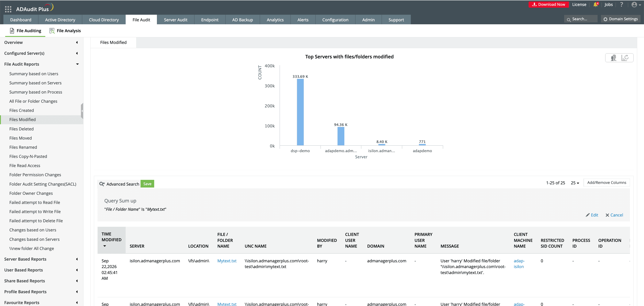Save the advanced search query
Screen dimensions: 644x306
coord(147,184)
